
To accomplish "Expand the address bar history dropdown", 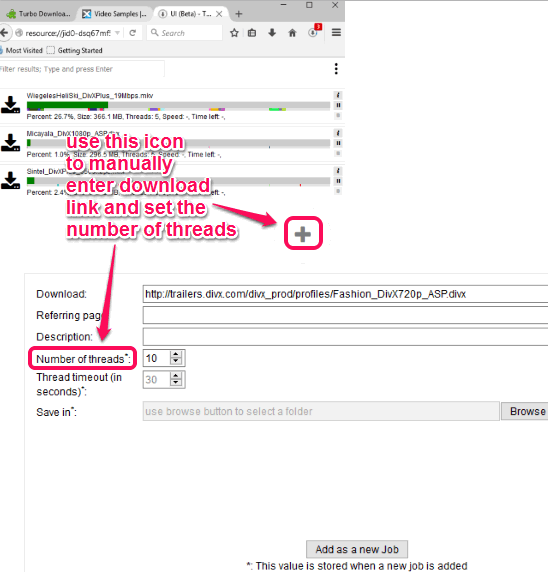I will [117, 33].
